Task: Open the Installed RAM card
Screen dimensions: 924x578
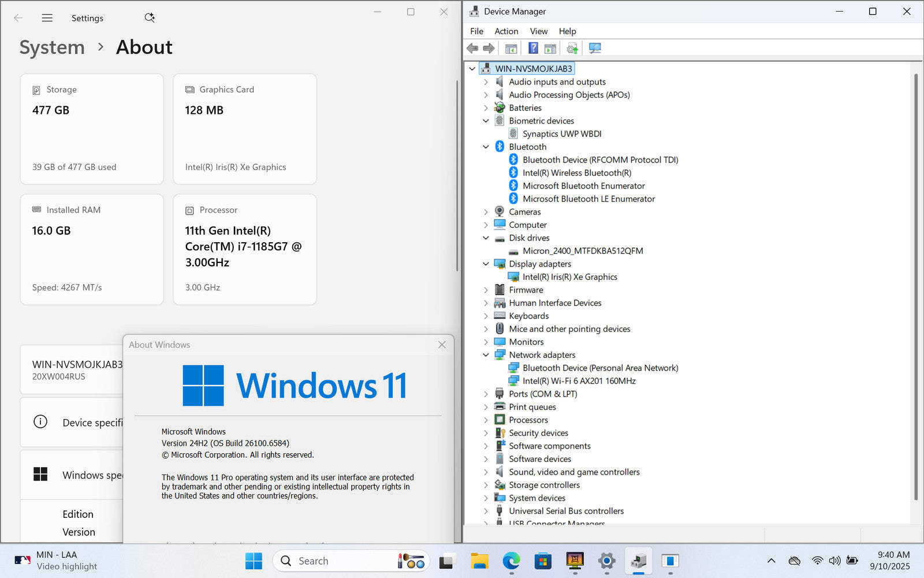Action: pos(92,249)
